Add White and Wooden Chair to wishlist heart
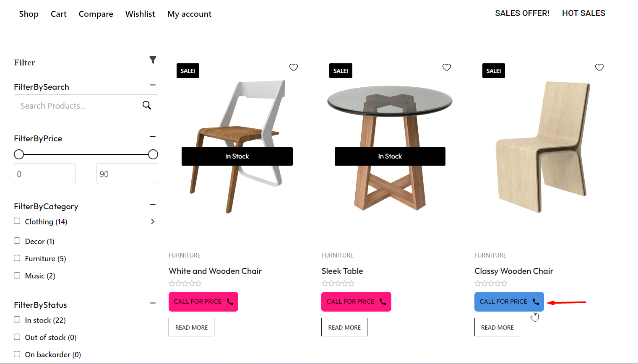The image size is (638, 364). click(293, 67)
